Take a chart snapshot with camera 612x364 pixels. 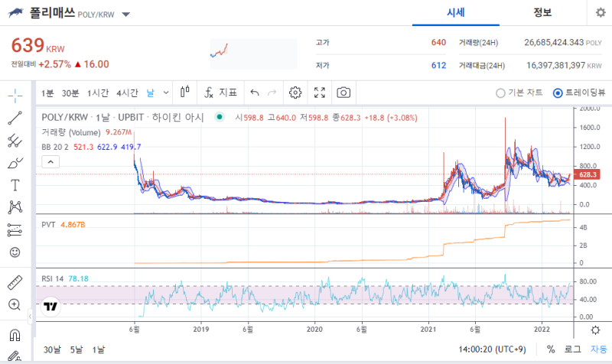coord(343,93)
